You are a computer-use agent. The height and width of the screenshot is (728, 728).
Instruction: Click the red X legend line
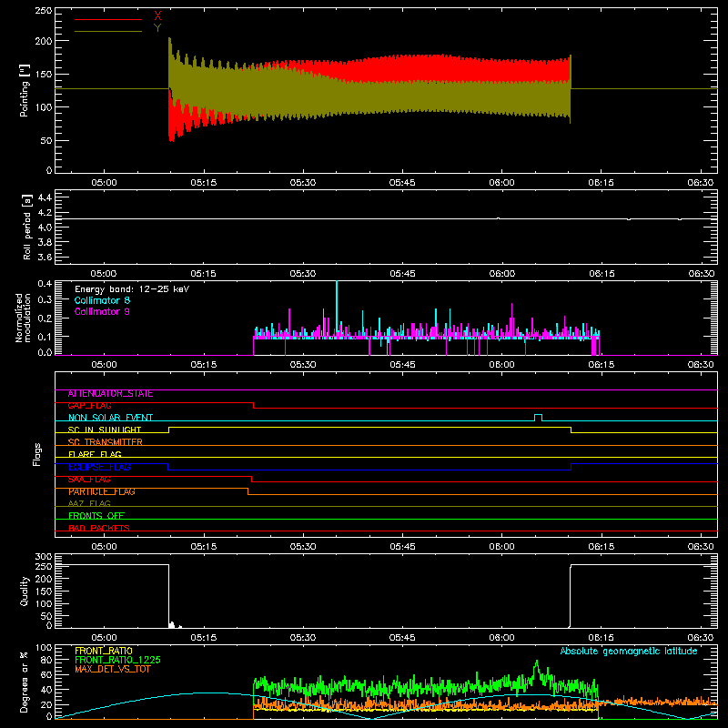click(x=108, y=19)
